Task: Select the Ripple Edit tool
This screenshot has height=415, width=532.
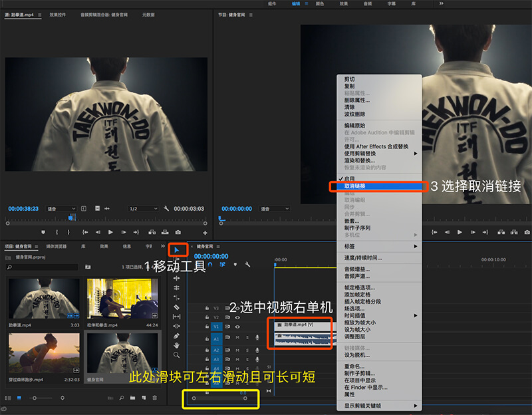Action: coord(176,278)
